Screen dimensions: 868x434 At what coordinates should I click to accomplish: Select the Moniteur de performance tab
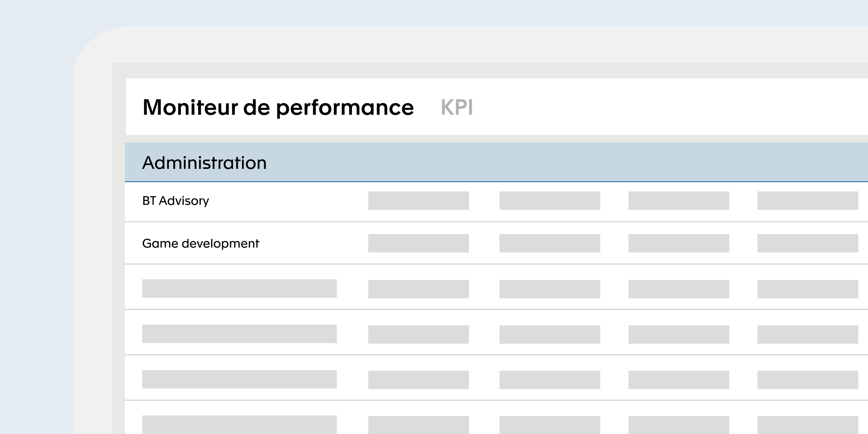pos(278,107)
